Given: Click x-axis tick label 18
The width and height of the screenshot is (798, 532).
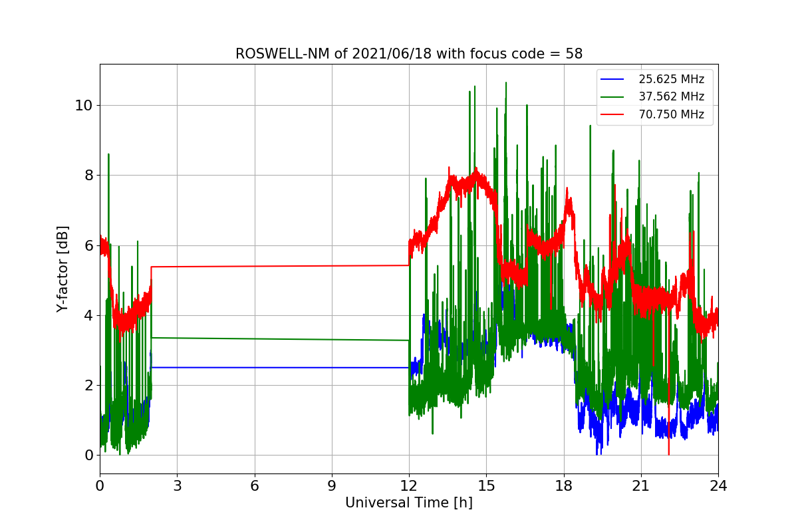Looking at the screenshot, I should (564, 486).
